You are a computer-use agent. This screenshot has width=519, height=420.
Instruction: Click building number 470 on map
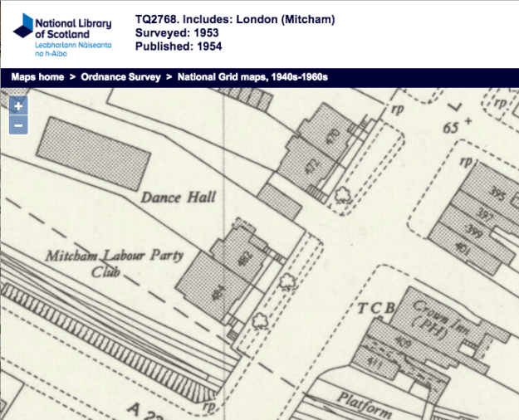pyautogui.click(x=332, y=136)
